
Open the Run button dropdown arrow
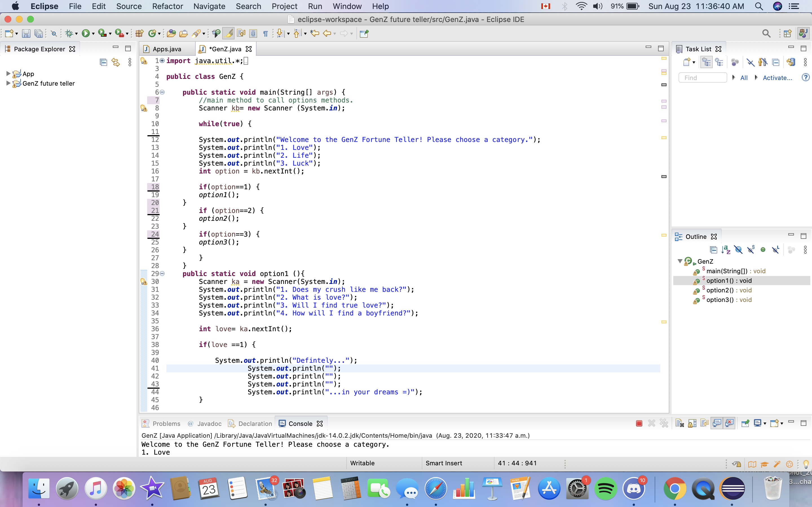(x=93, y=34)
